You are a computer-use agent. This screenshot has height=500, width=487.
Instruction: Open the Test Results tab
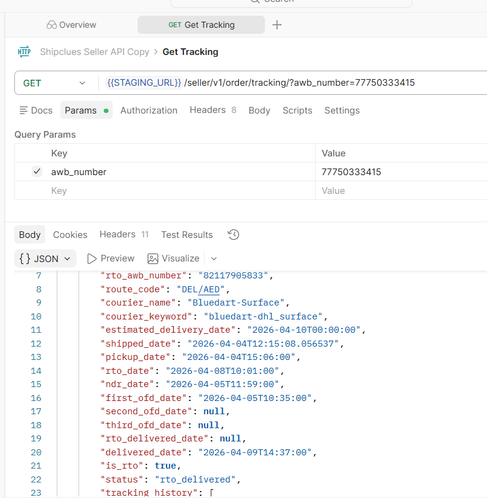187,235
